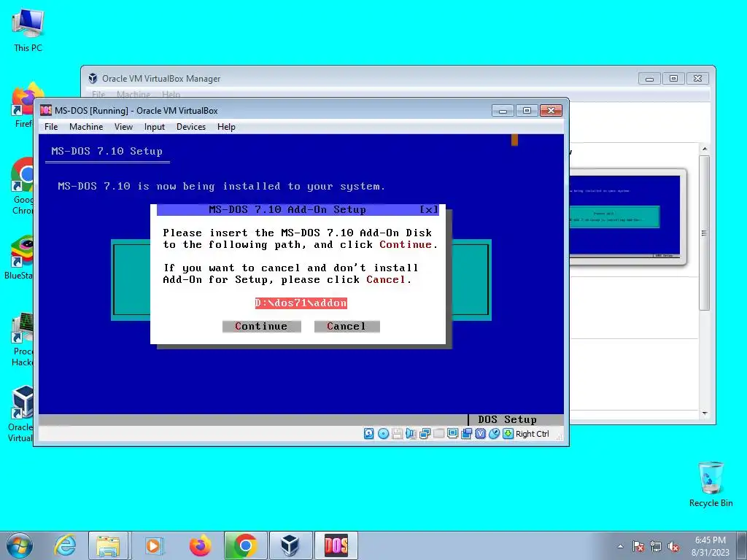Open the Windows Start menu

tap(20, 545)
